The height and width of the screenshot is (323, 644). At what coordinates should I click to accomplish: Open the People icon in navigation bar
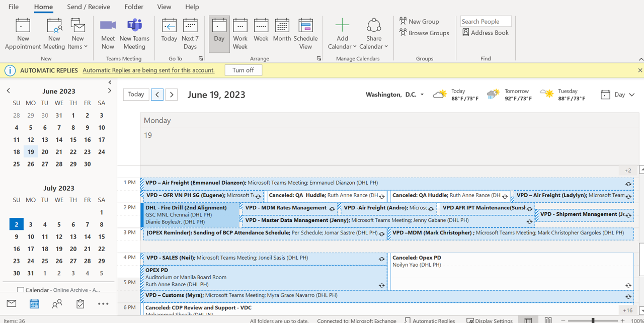(x=57, y=303)
